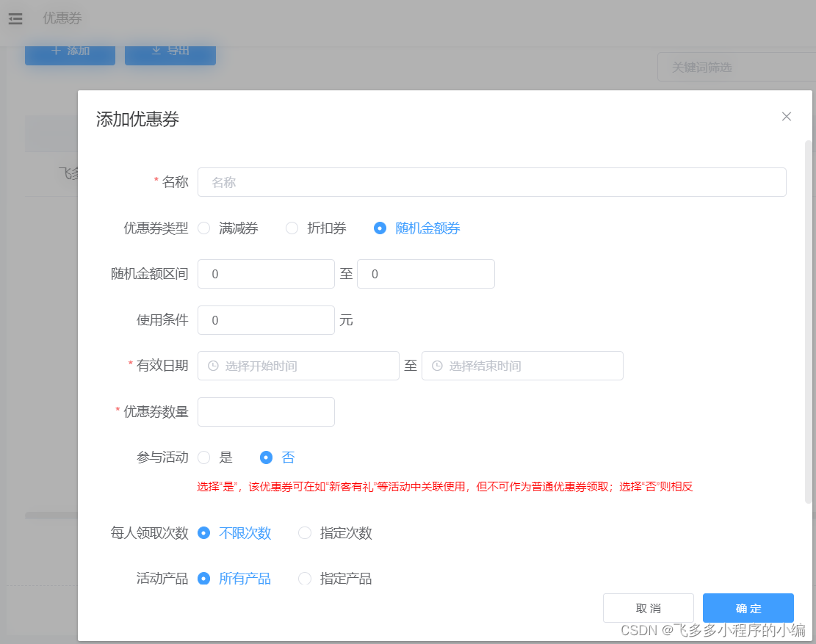Click the 添加 button behind the dialog
Screen dimensions: 816x644
[71, 54]
